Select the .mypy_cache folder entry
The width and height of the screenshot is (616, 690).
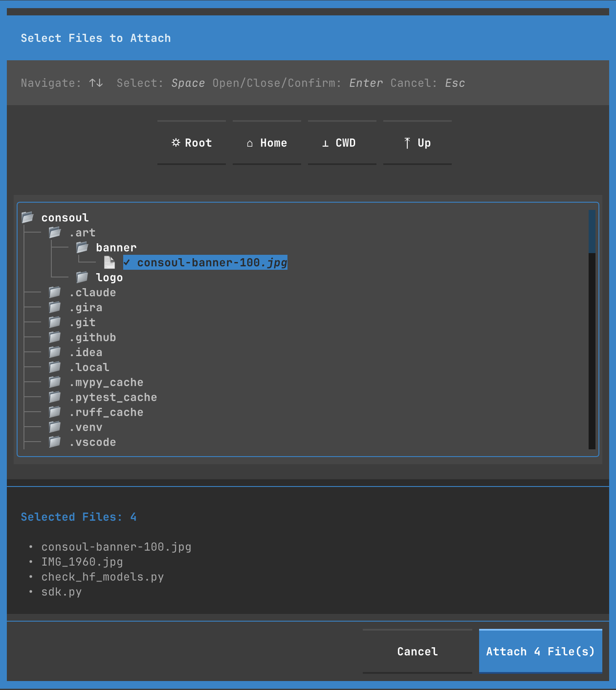pyautogui.click(x=106, y=382)
